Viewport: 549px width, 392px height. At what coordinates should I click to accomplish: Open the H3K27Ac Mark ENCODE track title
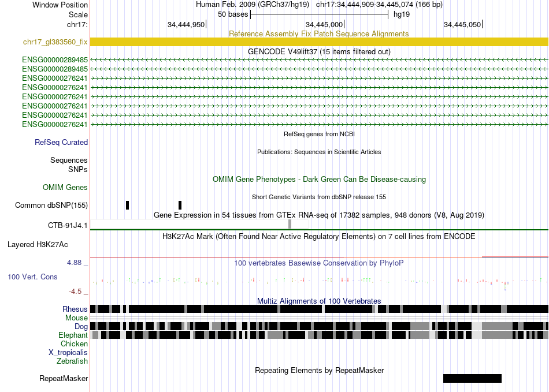pos(319,237)
